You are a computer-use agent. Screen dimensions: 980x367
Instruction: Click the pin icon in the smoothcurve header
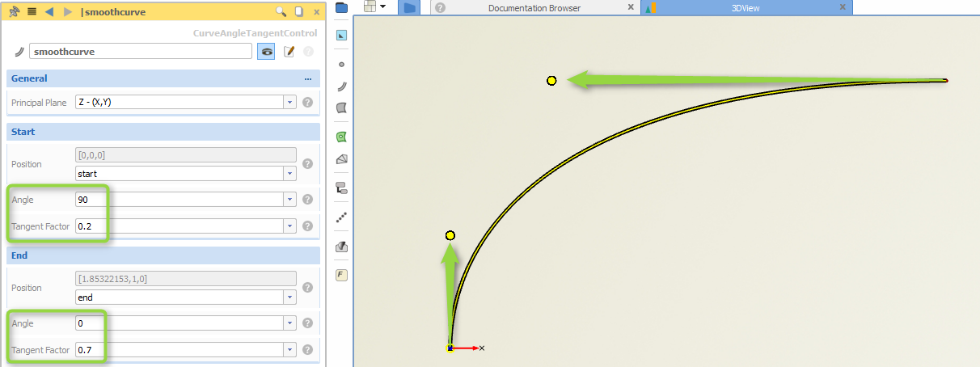[14, 12]
